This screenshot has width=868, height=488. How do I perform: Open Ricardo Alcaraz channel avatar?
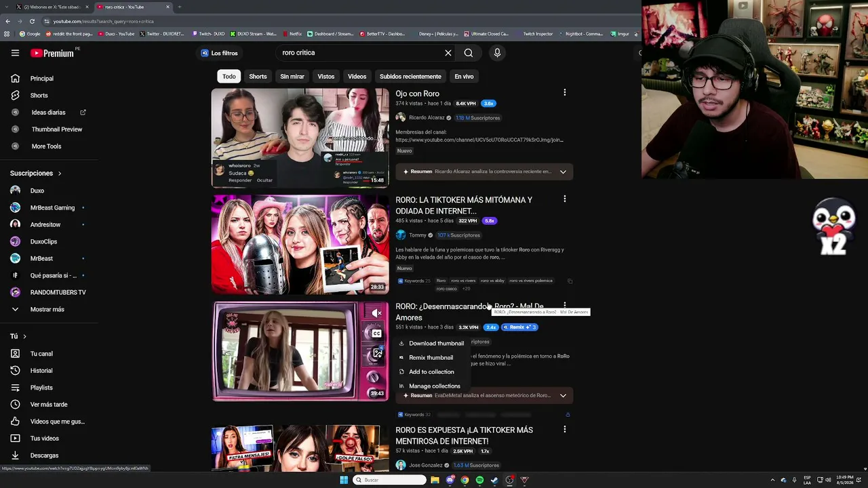401,117
